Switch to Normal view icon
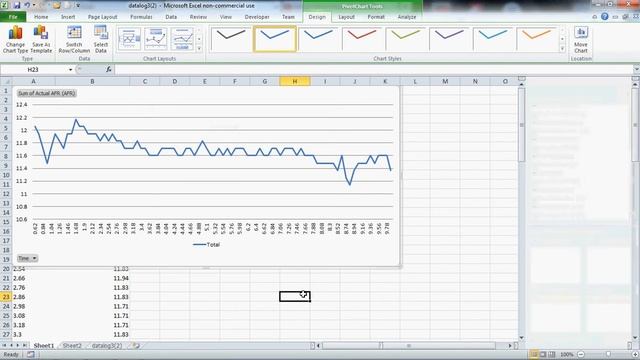The width and height of the screenshot is (640, 360). [x=534, y=354]
